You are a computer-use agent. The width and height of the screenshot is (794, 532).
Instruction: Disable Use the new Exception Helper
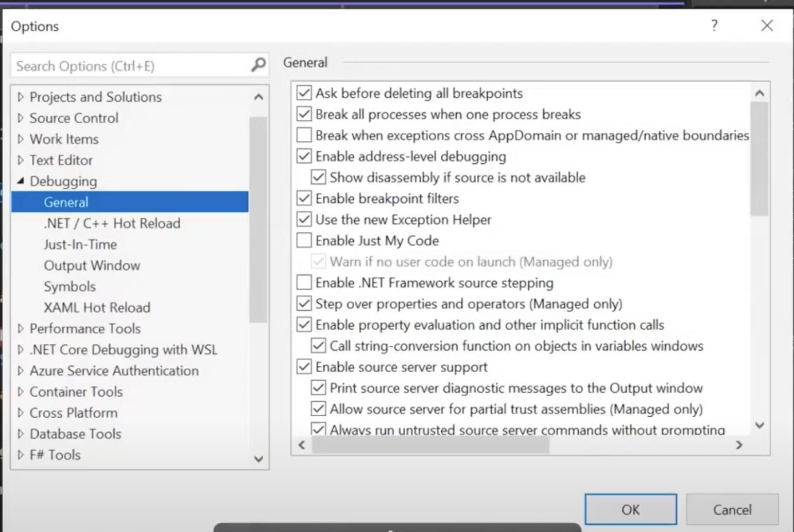coord(304,219)
